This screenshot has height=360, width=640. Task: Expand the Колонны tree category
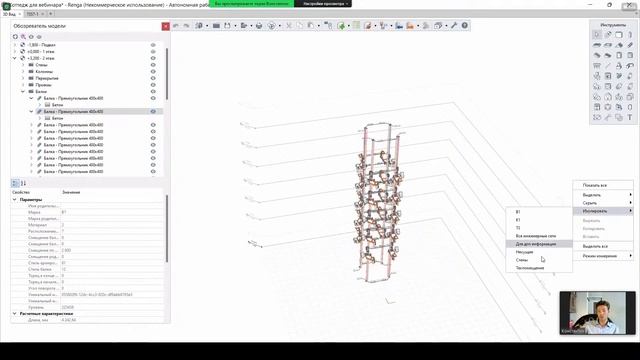tap(23, 71)
